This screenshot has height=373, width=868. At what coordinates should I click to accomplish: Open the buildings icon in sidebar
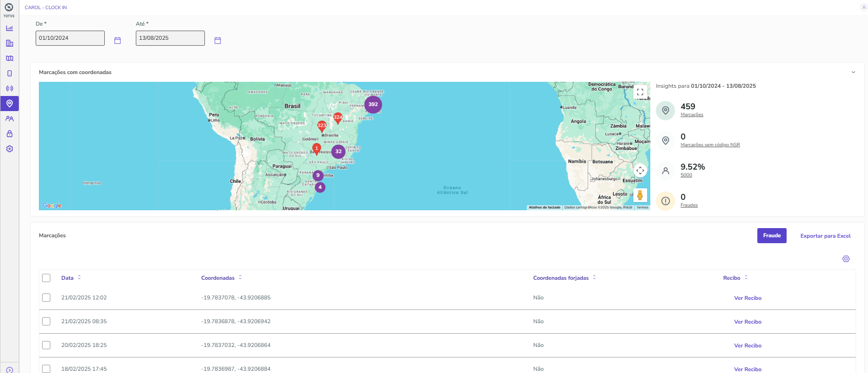9,43
